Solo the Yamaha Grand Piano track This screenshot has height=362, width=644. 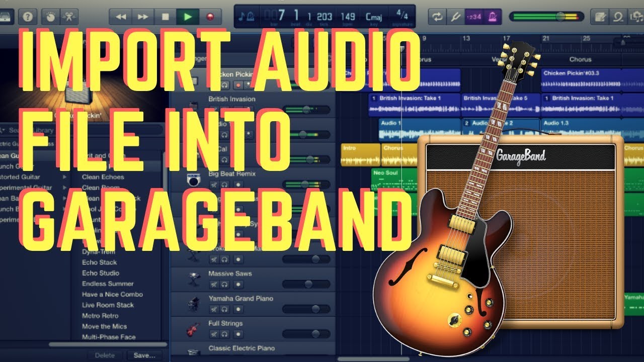point(224,309)
